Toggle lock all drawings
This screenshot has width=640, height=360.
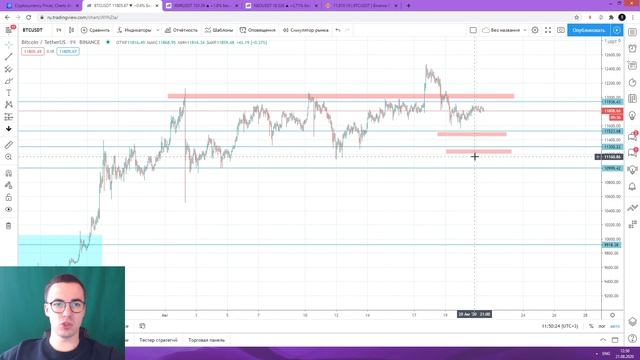tap(9, 198)
